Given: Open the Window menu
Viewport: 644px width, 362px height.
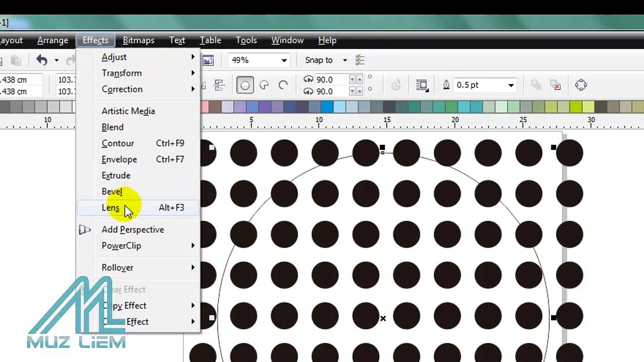Looking at the screenshot, I should (287, 40).
